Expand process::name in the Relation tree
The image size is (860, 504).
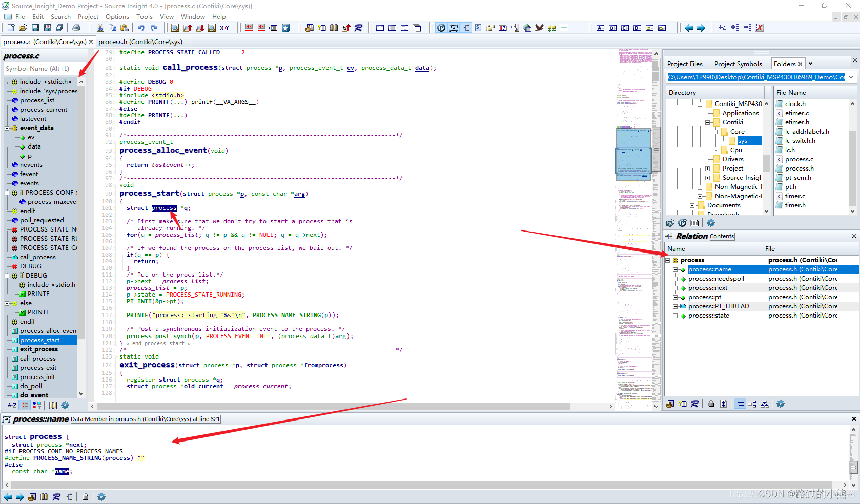(x=675, y=269)
